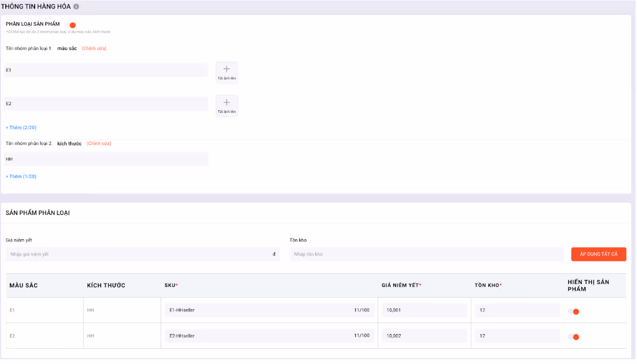Click TỒN KHO column header
637x364 pixels.
[x=488, y=285]
